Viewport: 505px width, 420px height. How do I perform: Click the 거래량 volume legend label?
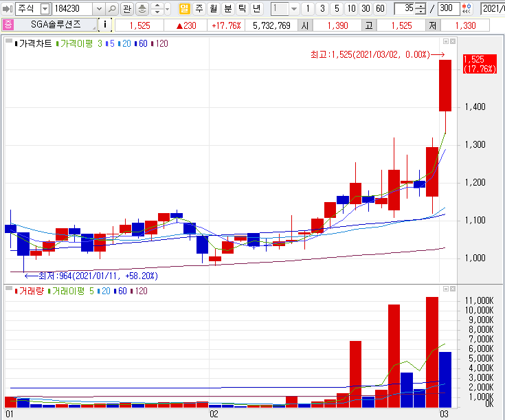[31, 291]
